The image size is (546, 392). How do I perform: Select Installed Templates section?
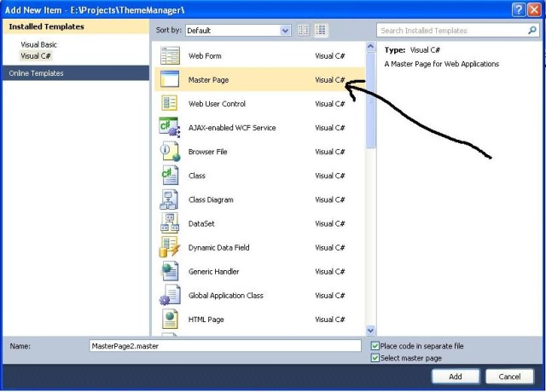click(x=76, y=26)
